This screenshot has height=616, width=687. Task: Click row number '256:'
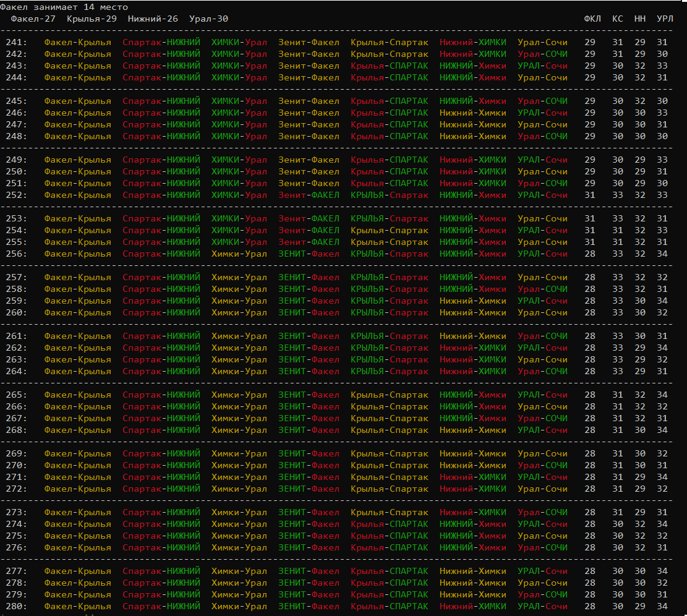[x=16, y=254]
